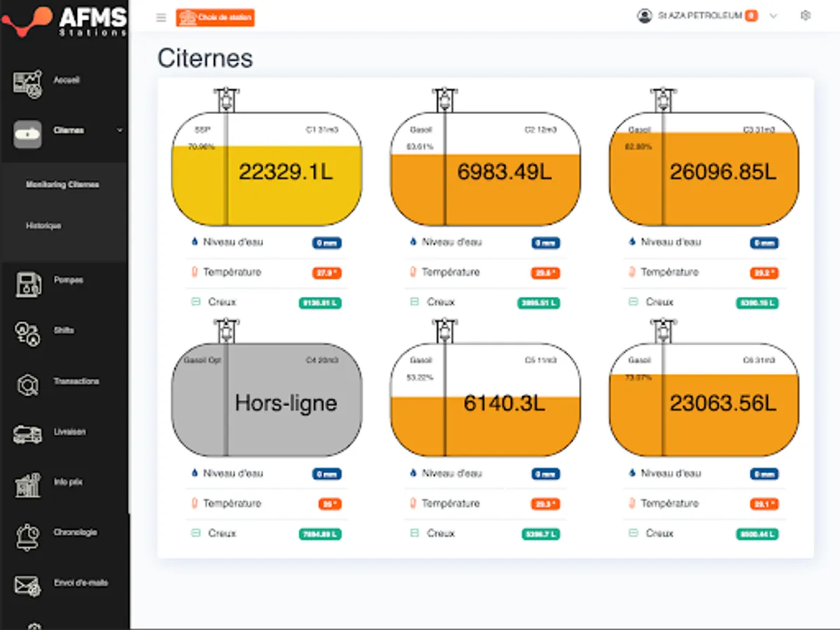The height and width of the screenshot is (630, 840).
Task: Select the grey Hors-ligne tank C4
Action: 267,400
